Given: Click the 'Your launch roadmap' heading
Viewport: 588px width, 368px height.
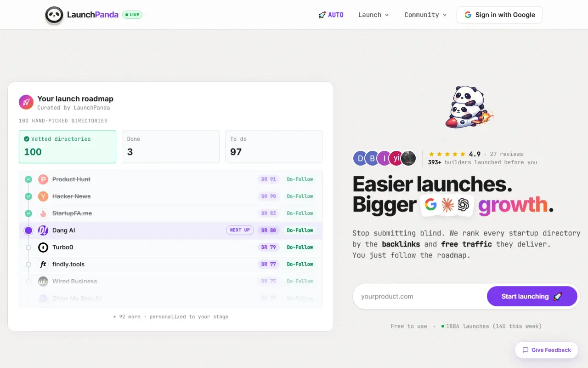Looking at the screenshot, I should pos(75,99).
